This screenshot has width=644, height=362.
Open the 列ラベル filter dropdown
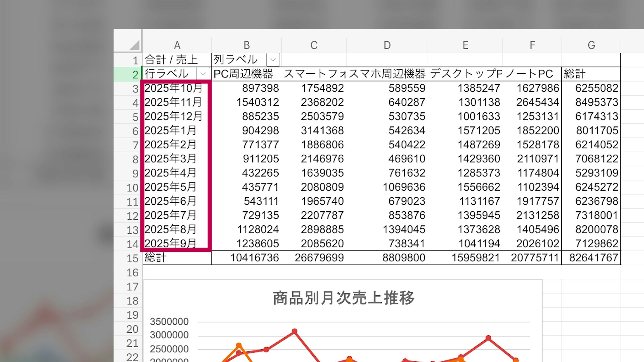[273, 60]
